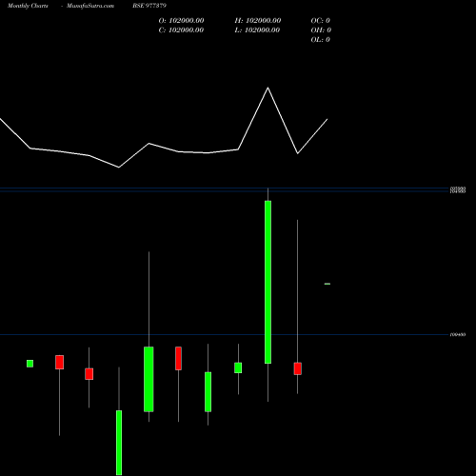Click the close price value C: 102000.00

click(x=181, y=30)
